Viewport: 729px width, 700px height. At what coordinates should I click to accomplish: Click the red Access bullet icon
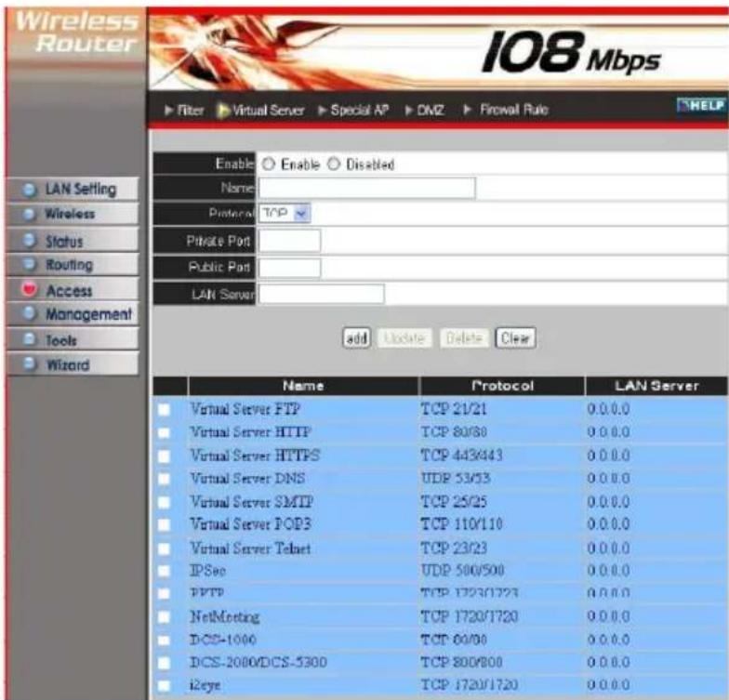[30, 289]
